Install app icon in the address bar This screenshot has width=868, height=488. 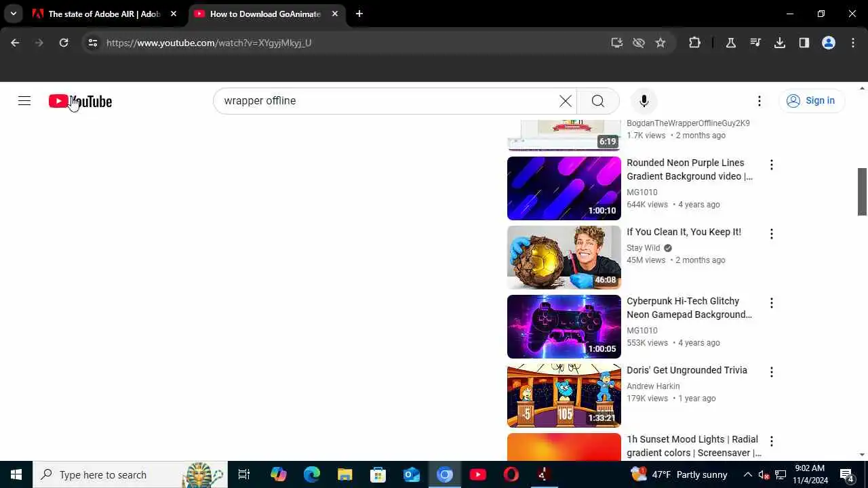click(x=617, y=43)
